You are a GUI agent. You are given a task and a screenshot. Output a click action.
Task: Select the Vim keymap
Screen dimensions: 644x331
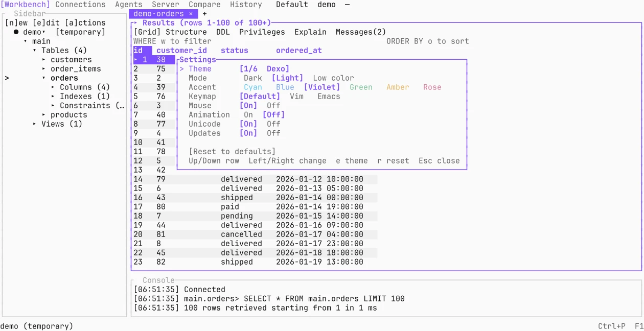pyautogui.click(x=296, y=97)
